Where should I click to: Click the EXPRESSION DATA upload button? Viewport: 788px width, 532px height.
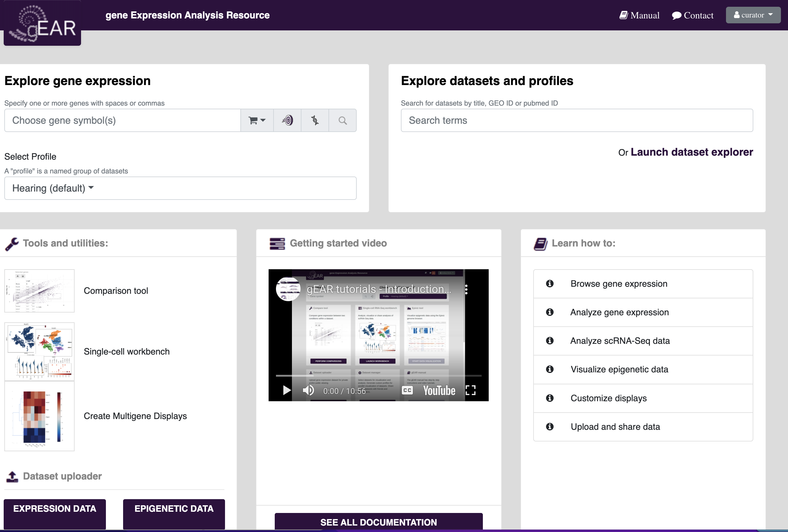point(55,508)
